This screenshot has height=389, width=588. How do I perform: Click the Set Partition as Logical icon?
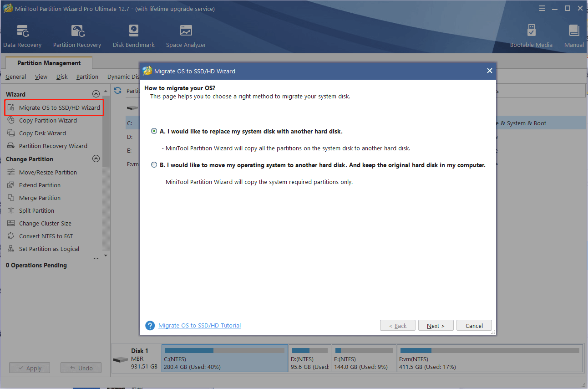coord(11,249)
